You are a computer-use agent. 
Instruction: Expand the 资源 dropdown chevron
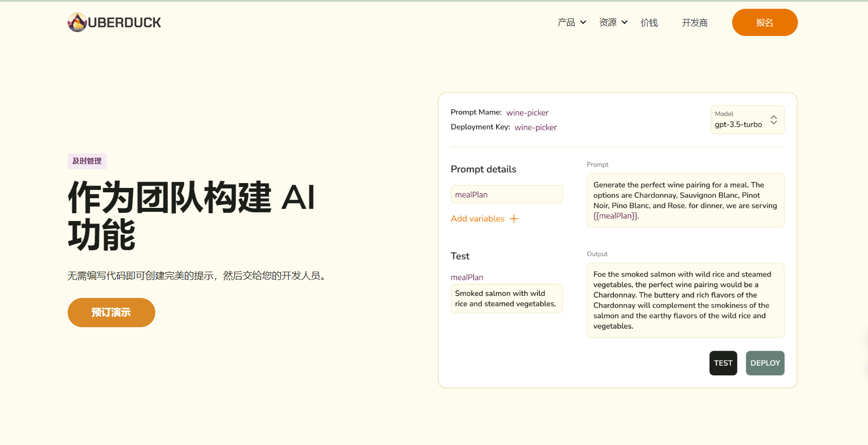(624, 22)
